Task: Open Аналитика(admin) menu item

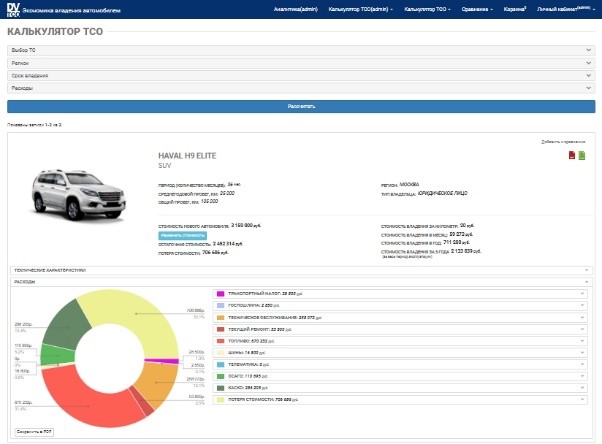Action: coord(294,9)
